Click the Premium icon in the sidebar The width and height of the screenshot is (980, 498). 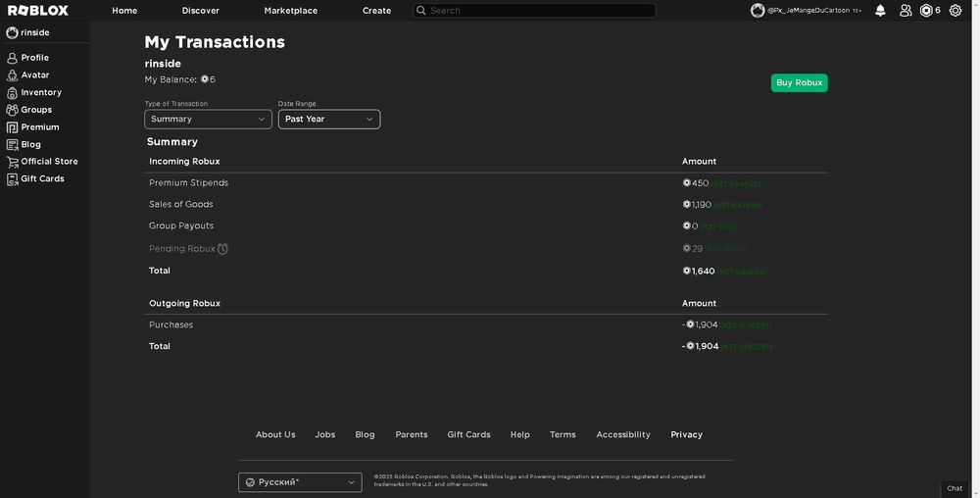click(x=13, y=127)
